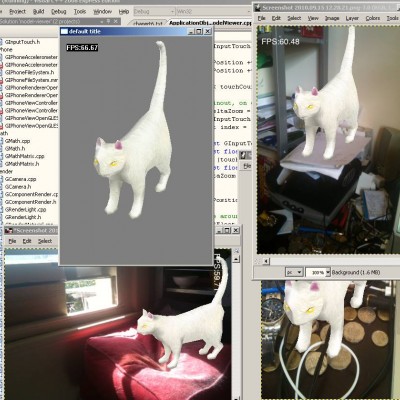Open File menu in bottom-left GIMP window
Viewport: 400px width, 400px height.
(12, 241)
